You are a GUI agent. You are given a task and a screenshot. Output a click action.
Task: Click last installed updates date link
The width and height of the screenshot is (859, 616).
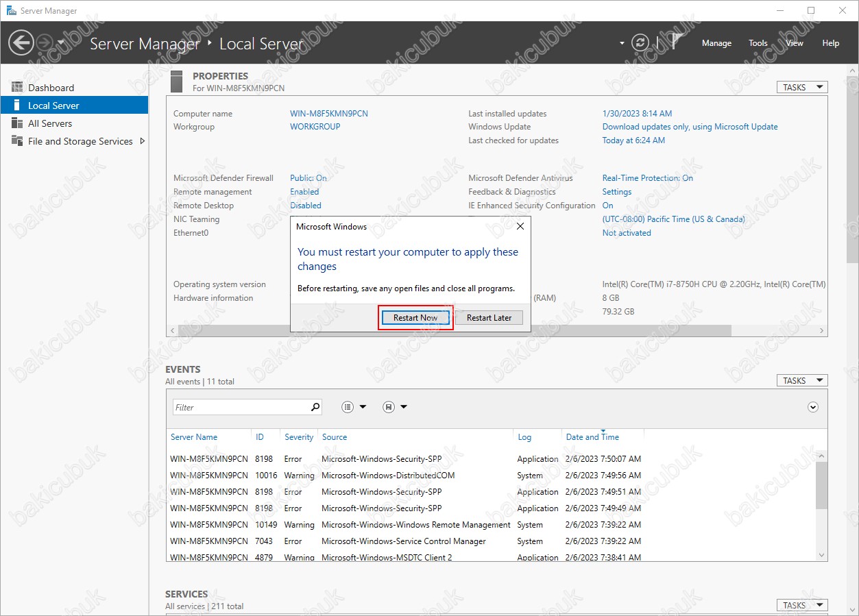(637, 114)
